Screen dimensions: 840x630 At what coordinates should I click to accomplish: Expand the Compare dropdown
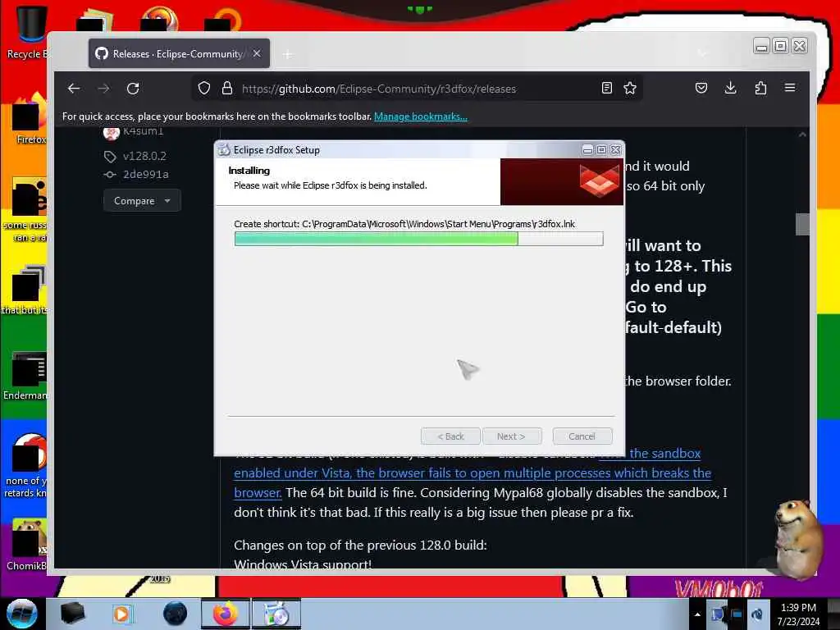point(142,200)
